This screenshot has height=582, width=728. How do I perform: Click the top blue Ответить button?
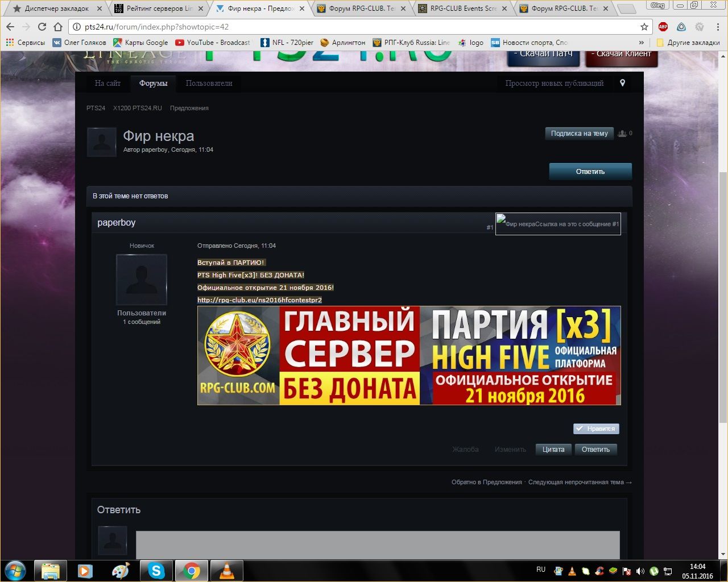pyautogui.click(x=590, y=172)
